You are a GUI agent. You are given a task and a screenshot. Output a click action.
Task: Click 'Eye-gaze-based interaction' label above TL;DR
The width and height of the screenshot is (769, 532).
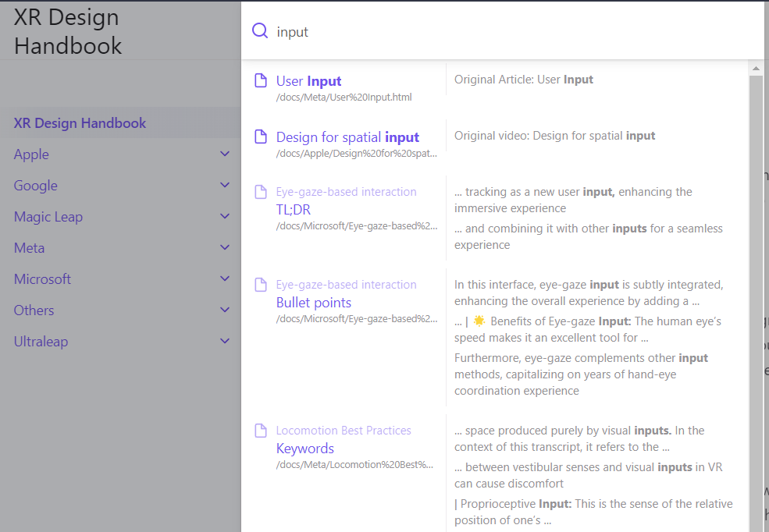(x=346, y=192)
